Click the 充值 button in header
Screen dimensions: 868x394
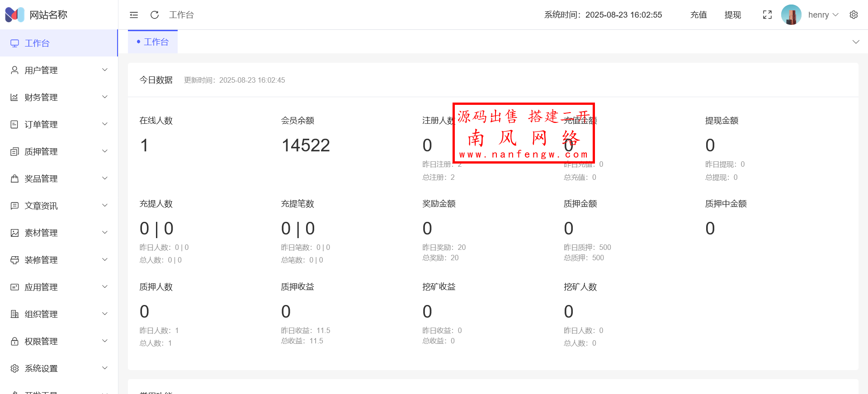698,15
